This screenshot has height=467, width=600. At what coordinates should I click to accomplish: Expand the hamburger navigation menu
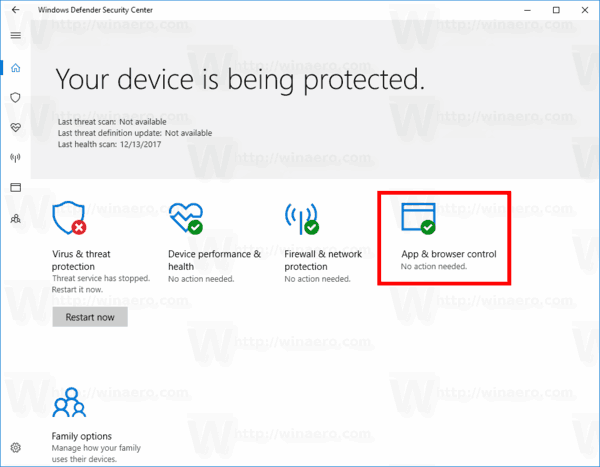15,35
